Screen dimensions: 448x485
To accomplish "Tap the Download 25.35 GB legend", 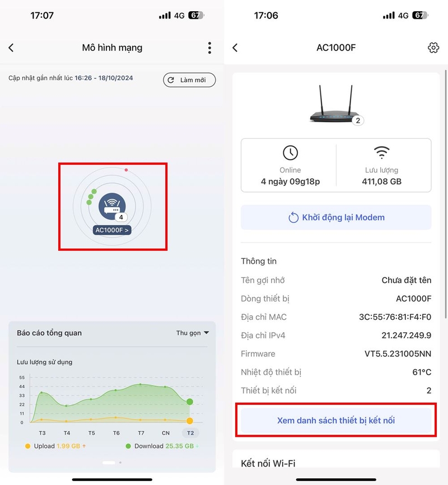I will coord(162,446).
